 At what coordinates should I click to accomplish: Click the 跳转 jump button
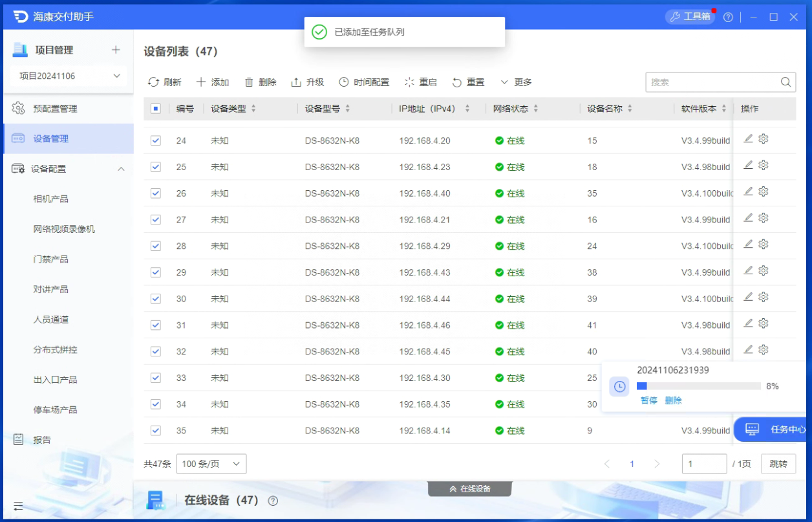pos(778,464)
